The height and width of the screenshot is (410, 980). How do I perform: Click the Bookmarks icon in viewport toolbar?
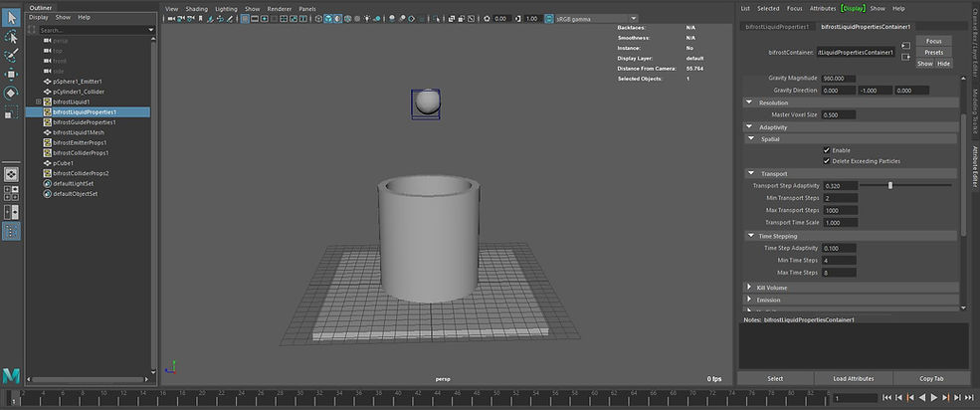(x=200, y=19)
